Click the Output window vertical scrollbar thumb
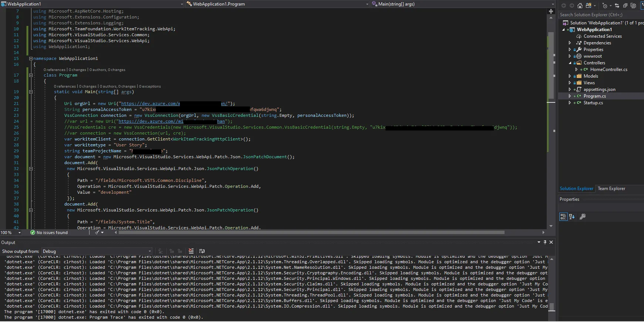The image size is (644, 322). (x=552, y=307)
